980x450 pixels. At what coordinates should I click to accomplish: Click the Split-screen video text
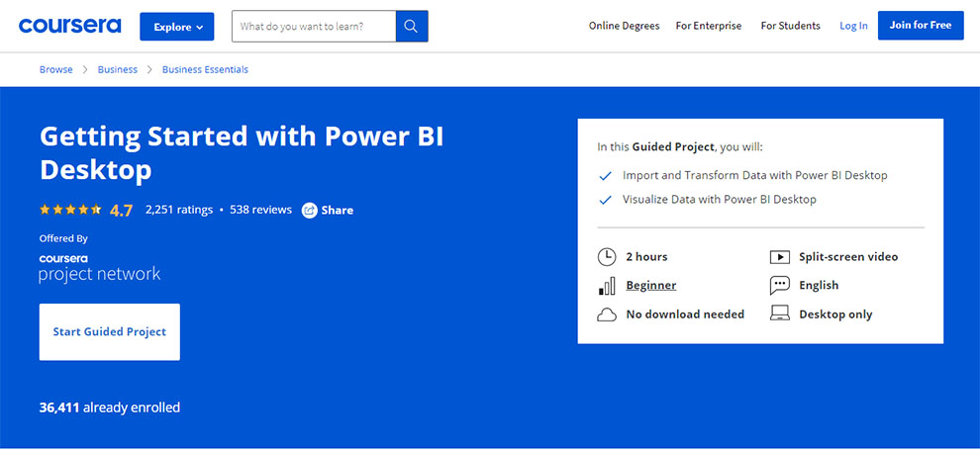848,256
